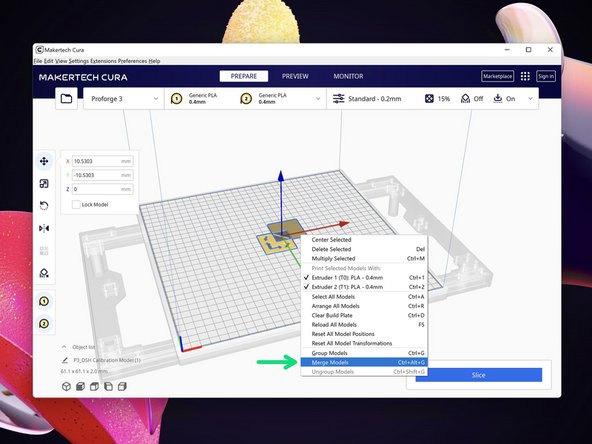The height and width of the screenshot is (444, 592).
Task: Open the View menu
Action: click(61, 61)
